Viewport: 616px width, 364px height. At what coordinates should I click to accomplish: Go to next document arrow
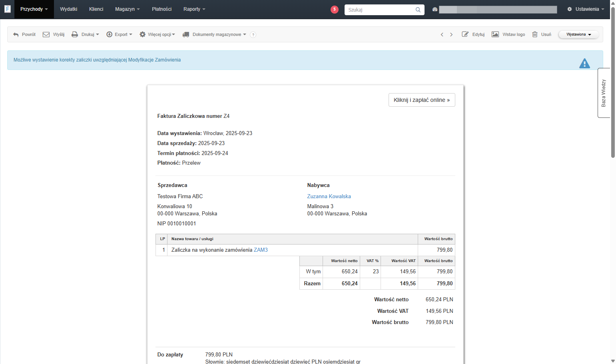pyautogui.click(x=451, y=35)
